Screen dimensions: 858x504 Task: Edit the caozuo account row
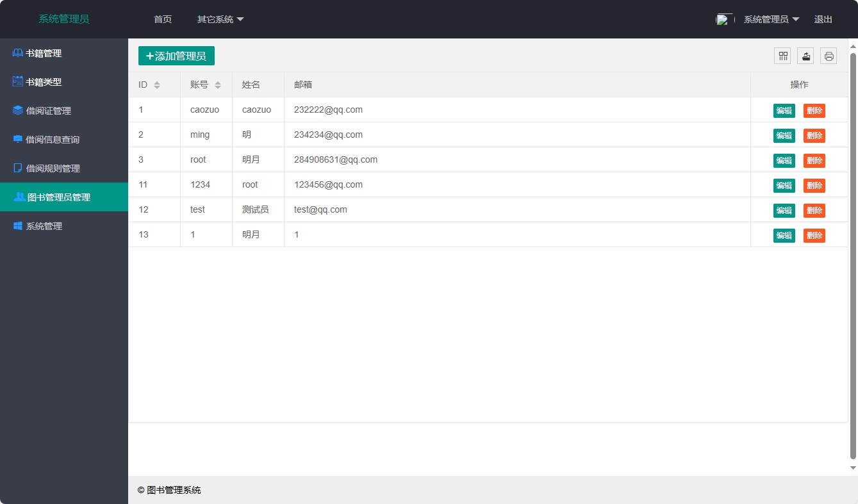point(784,111)
